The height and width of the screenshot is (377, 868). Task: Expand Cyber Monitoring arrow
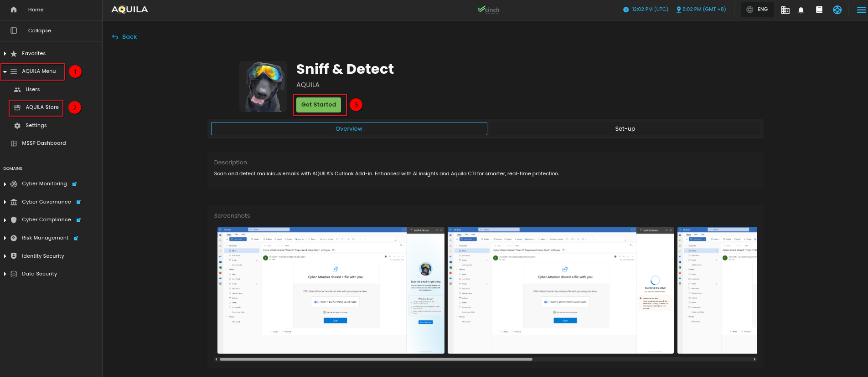5,184
